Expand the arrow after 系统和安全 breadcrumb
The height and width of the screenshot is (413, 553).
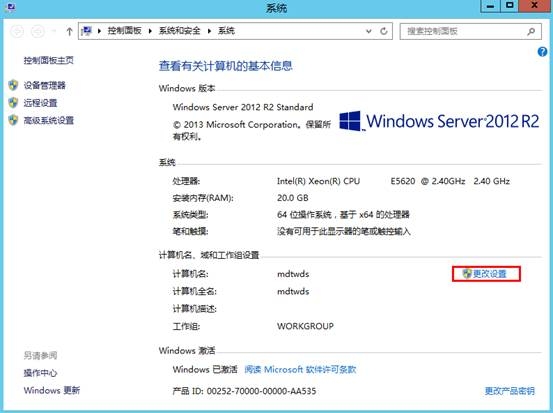(209, 31)
